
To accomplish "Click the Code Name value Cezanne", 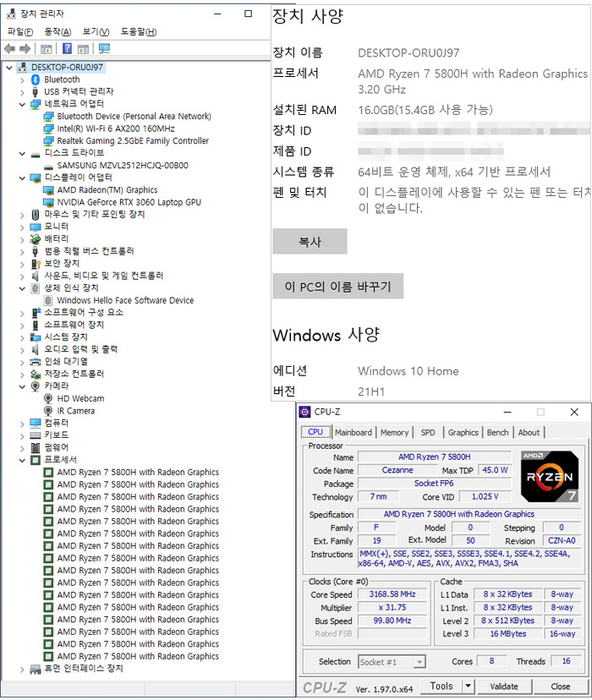I will click(397, 470).
